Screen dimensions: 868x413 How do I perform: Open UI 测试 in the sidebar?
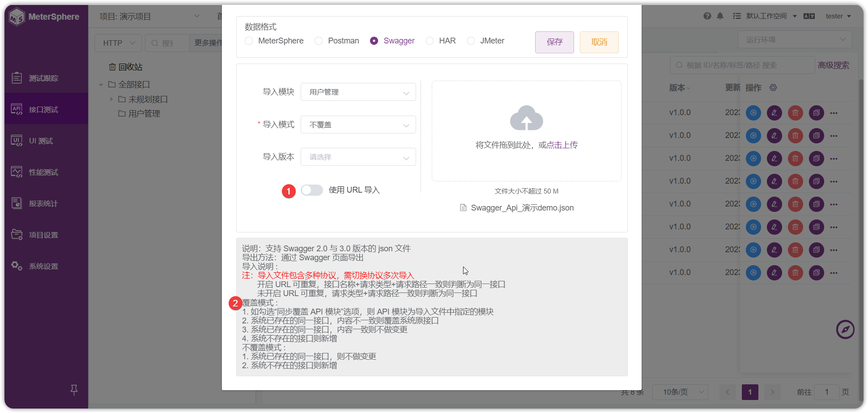(x=46, y=141)
